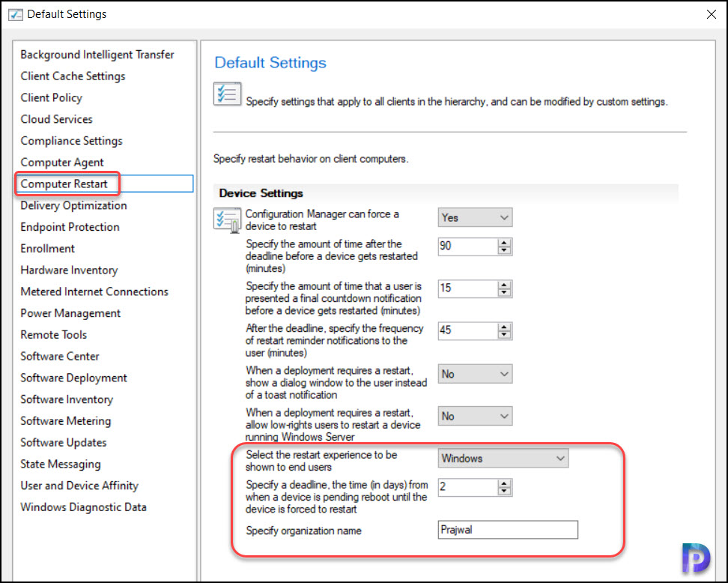Open the force device restart Yes dropdown
This screenshot has height=583, width=728.
475,217
